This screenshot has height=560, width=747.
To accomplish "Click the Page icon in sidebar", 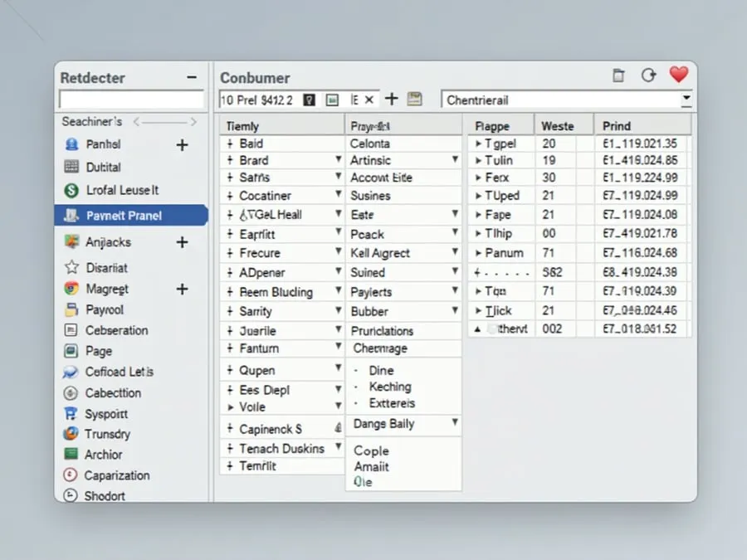I will coord(71,351).
